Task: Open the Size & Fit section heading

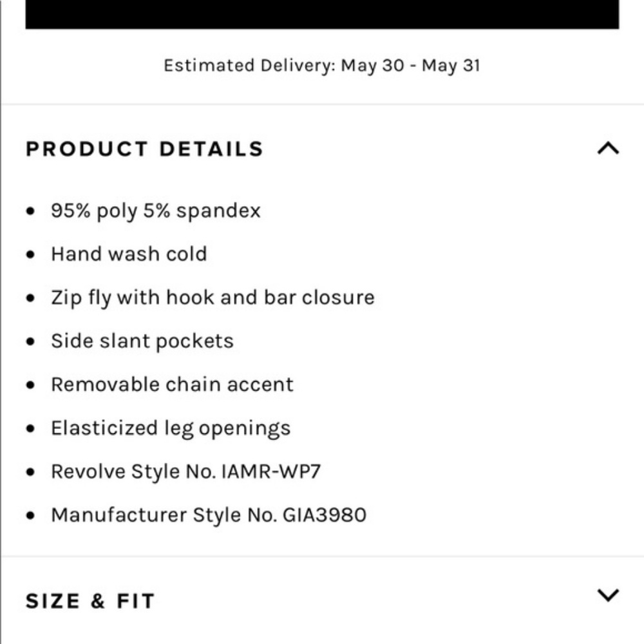Action: click(x=90, y=601)
